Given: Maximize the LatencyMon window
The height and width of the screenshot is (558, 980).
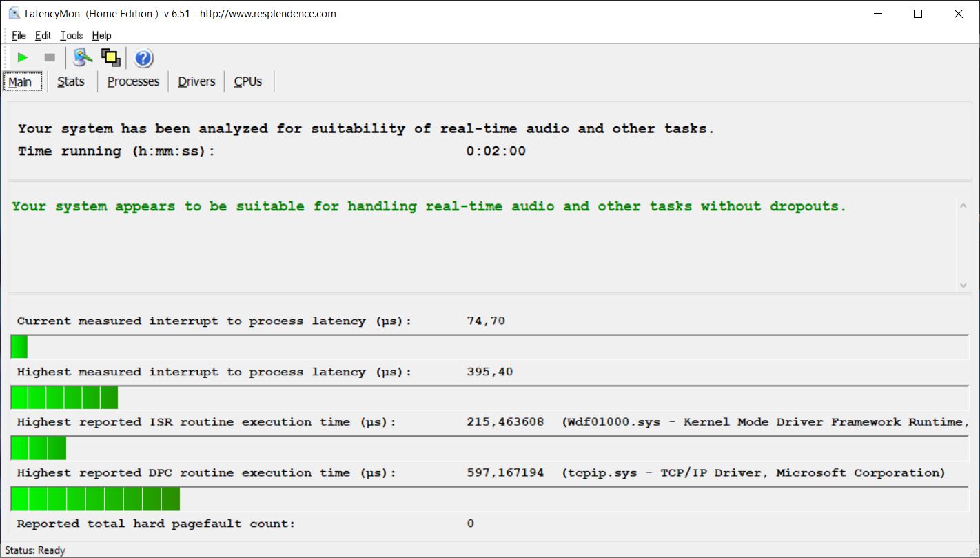Looking at the screenshot, I should 917,14.
